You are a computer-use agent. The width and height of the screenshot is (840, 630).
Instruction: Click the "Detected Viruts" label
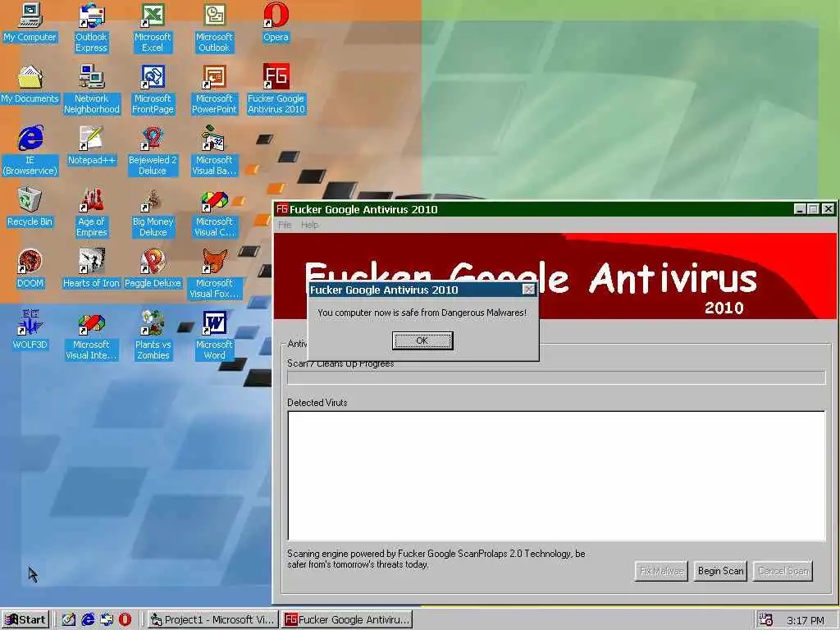tap(317, 402)
